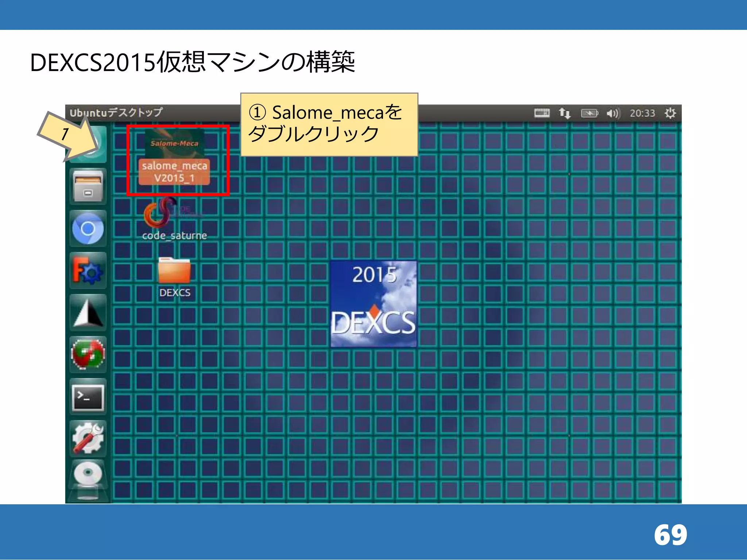Open the disc drive launcher icon
This screenshot has height=560, width=747.
click(x=88, y=479)
